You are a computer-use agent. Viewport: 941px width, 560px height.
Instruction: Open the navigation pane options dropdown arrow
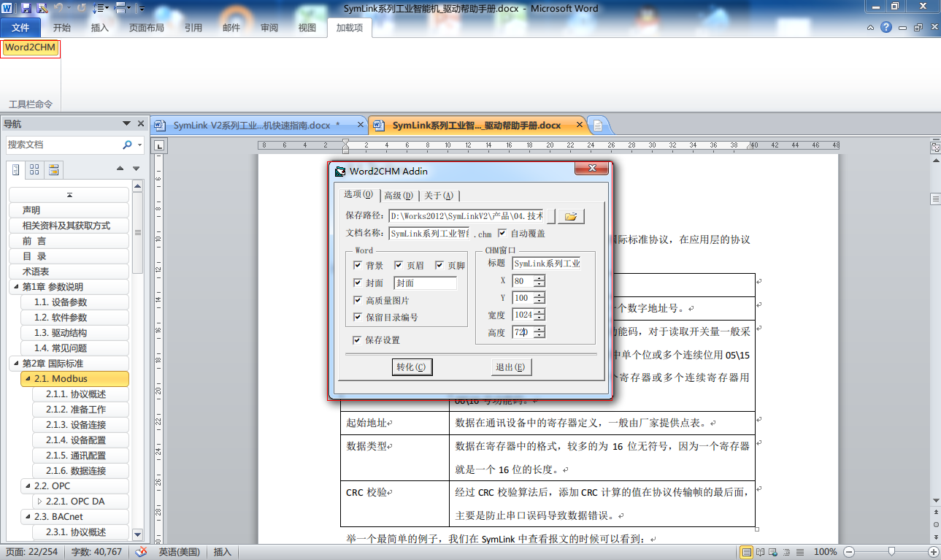(x=127, y=124)
